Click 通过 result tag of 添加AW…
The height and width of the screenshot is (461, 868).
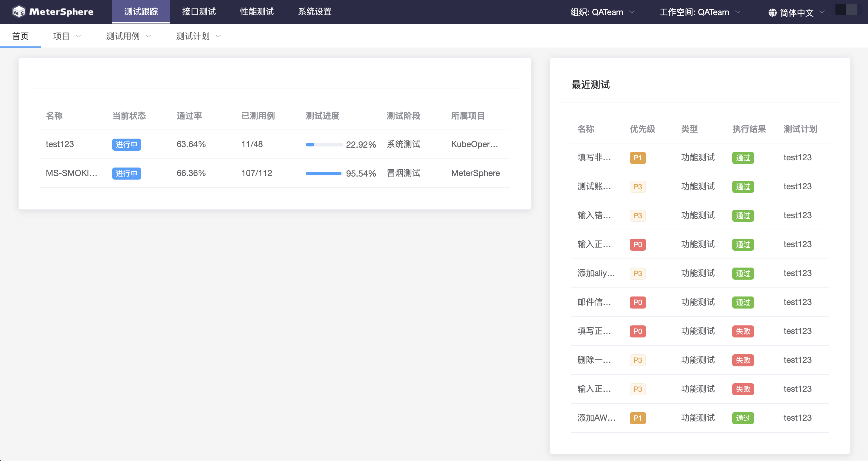click(743, 419)
